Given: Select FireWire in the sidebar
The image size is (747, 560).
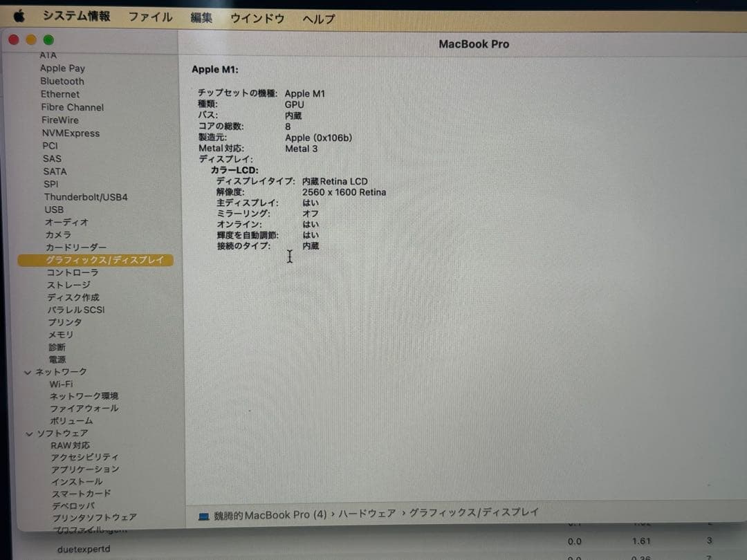Looking at the screenshot, I should click(x=60, y=120).
